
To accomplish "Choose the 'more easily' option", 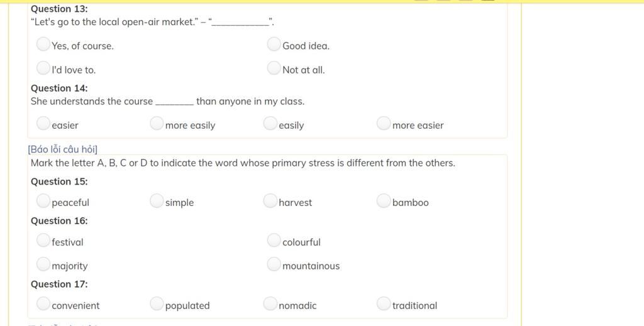I will click(x=157, y=123).
